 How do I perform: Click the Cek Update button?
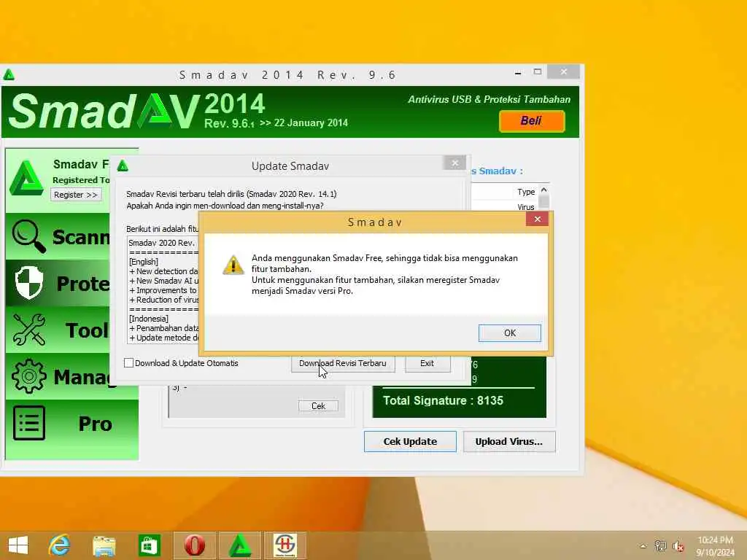tap(410, 441)
